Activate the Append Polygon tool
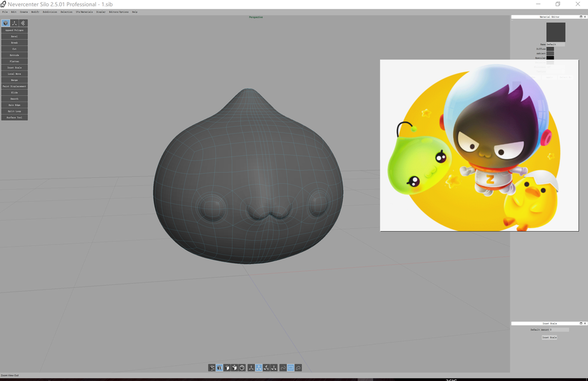The height and width of the screenshot is (381, 588). (x=14, y=30)
